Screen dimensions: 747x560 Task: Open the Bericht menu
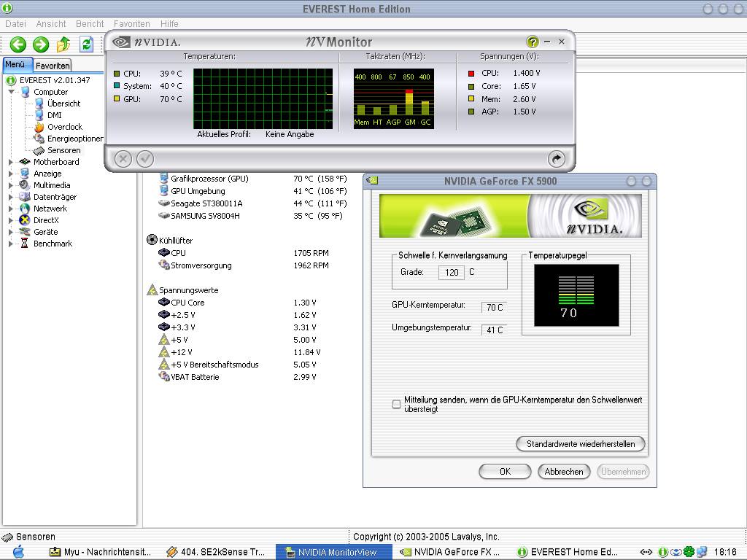pos(90,24)
